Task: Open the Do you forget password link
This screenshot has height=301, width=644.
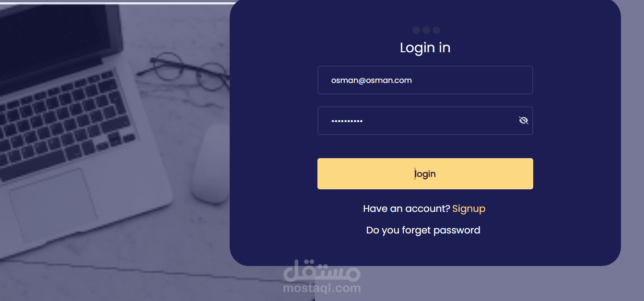Action: tap(423, 231)
